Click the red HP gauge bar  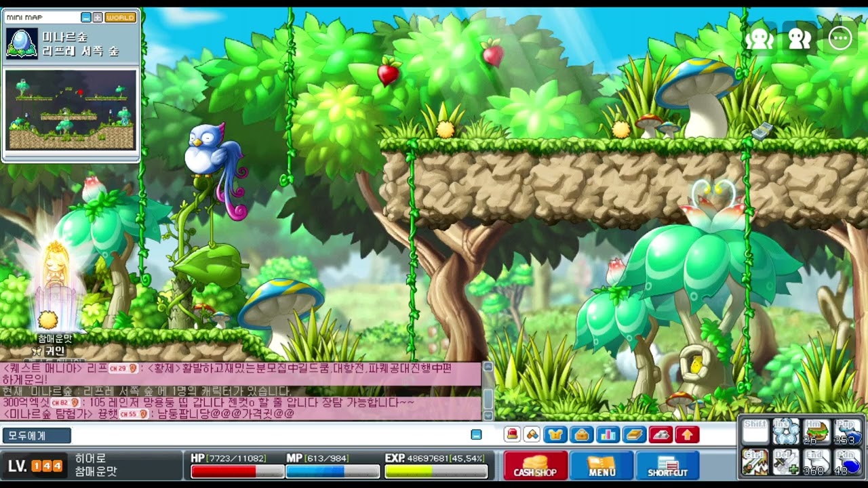pos(237,472)
